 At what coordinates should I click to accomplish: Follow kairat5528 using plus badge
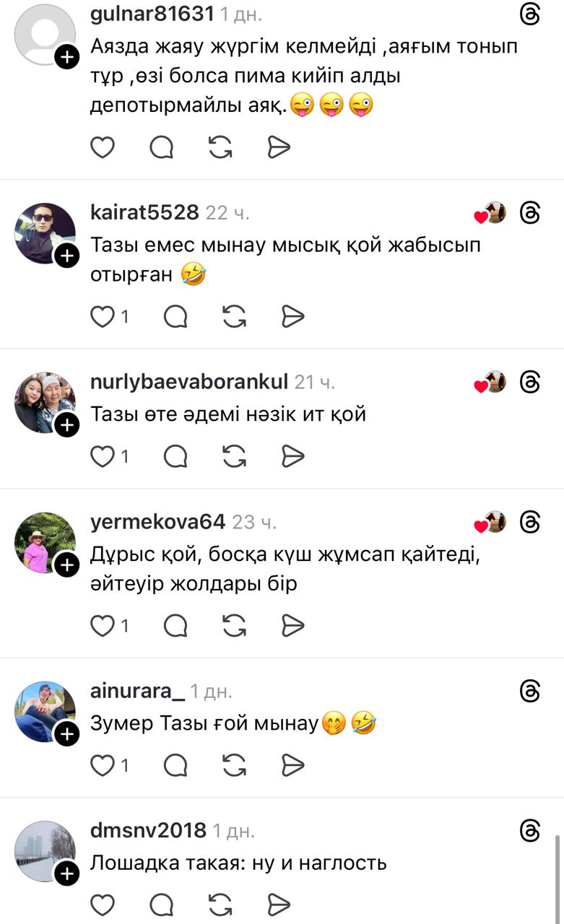pos(66,256)
